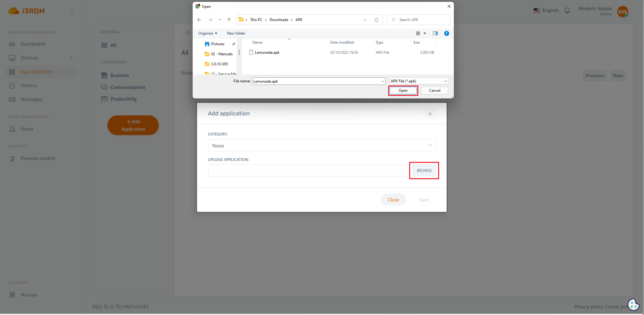Click the Back arrow in file dialog
The width and height of the screenshot is (644, 315).
point(199,20)
